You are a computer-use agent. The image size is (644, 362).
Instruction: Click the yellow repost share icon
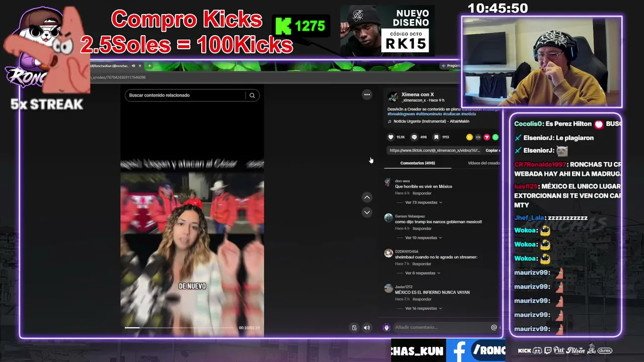[469, 137]
